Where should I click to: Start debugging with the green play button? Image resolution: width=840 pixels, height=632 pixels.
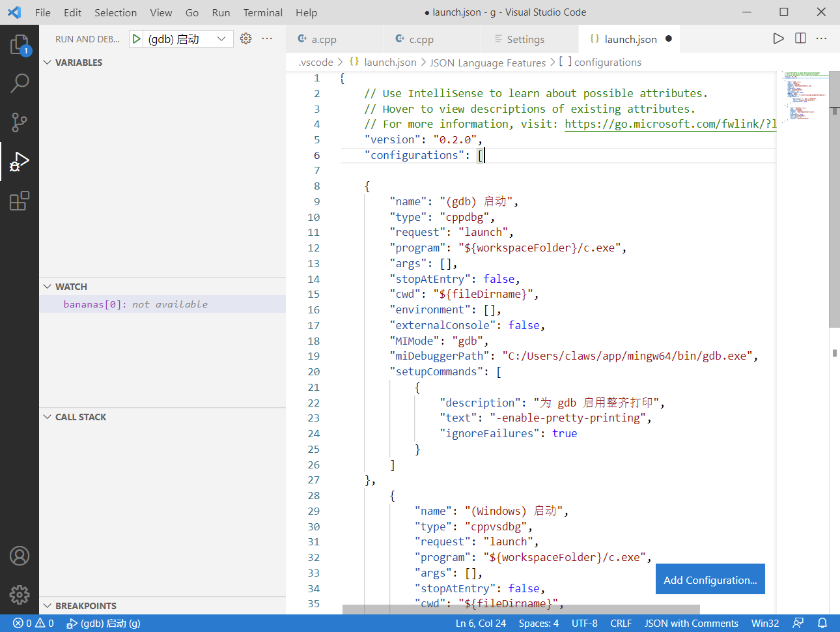pos(136,39)
